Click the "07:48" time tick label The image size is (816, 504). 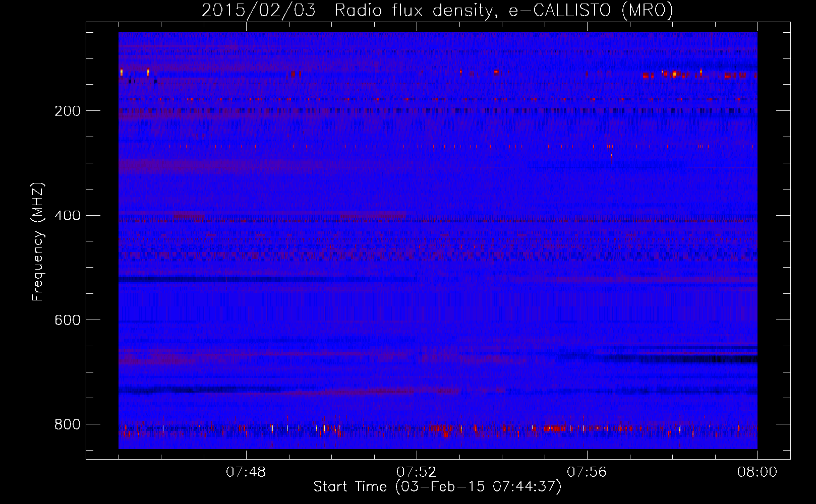click(x=246, y=472)
